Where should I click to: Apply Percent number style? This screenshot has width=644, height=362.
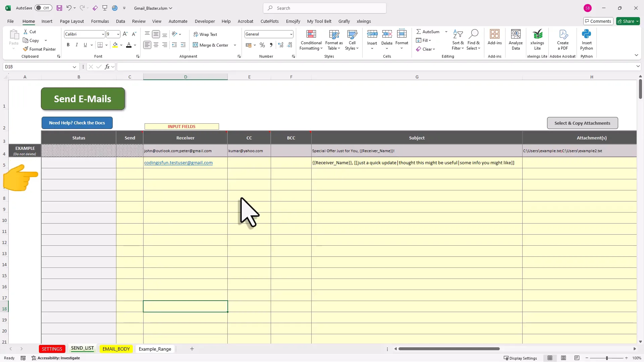[x=262, y=45]
